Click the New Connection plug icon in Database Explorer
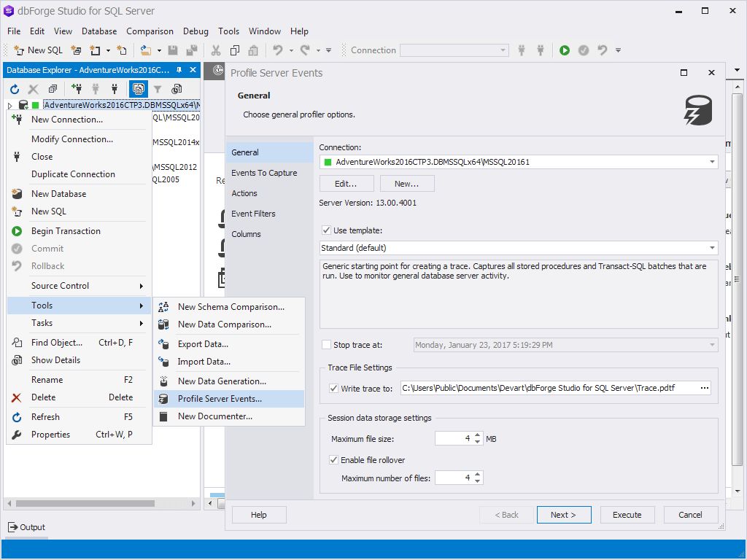Screen dimensions: 747x560 [77, 89]
